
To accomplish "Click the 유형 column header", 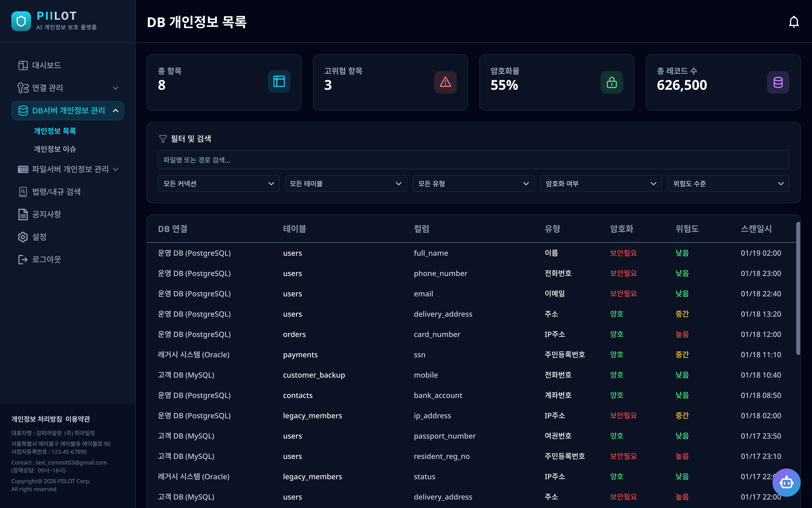I will (552, 229).
